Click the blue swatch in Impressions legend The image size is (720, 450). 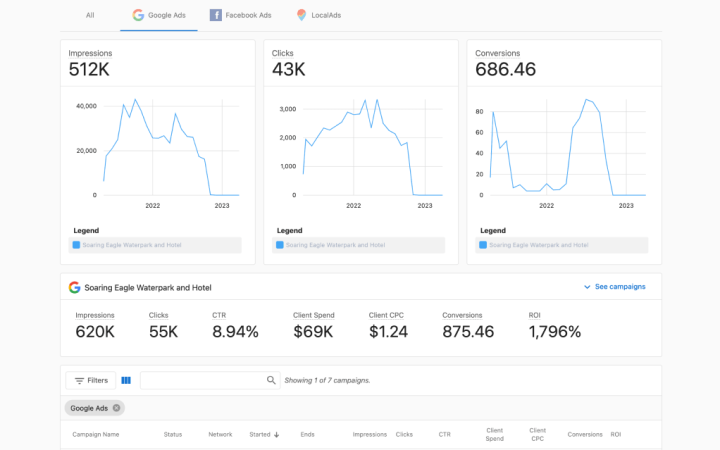(76, 245)
